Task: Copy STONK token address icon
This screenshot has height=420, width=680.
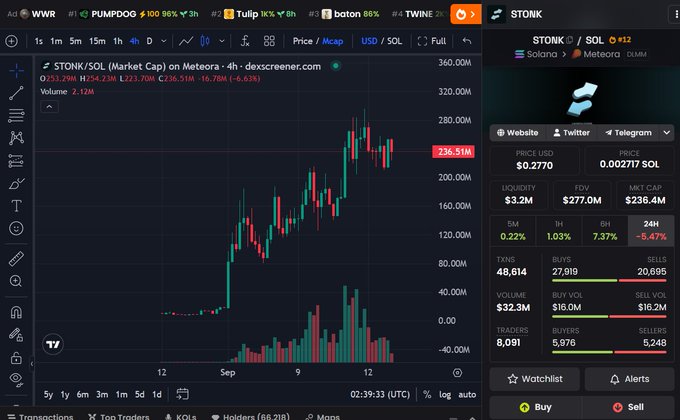Action: point(569,40)
